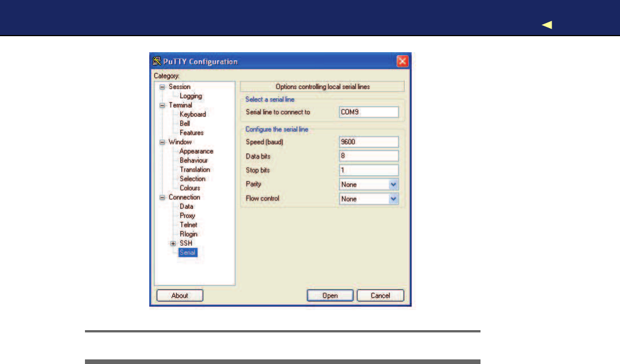This screenshot has height=364, width=620.
Task: Select the Behaviour category
Action: [193, 160]
